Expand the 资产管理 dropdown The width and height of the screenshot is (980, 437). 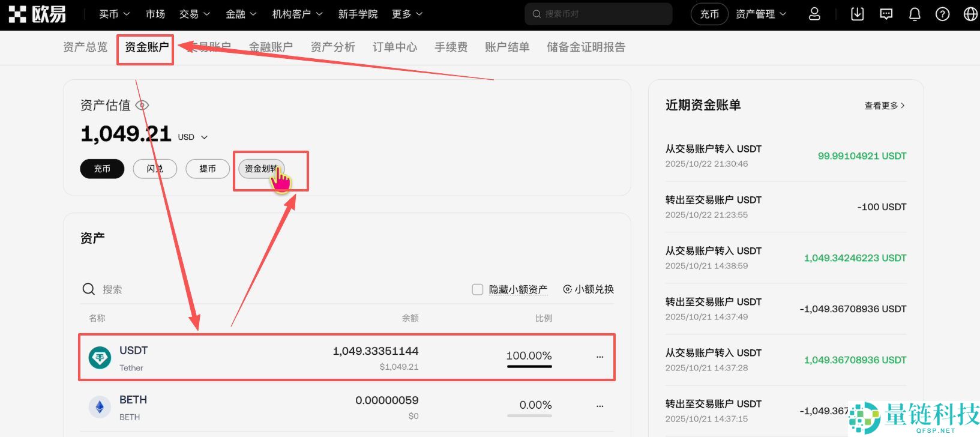click(761, 14)
